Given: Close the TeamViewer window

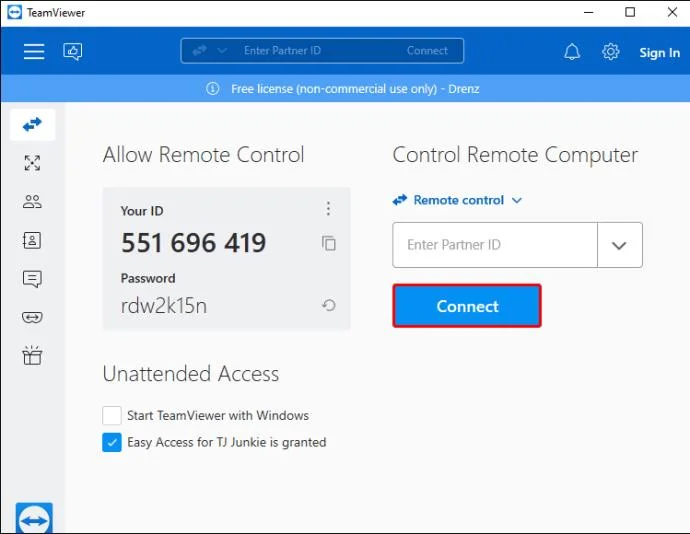Looking at the screenshot, I should [x=672, y=12].
